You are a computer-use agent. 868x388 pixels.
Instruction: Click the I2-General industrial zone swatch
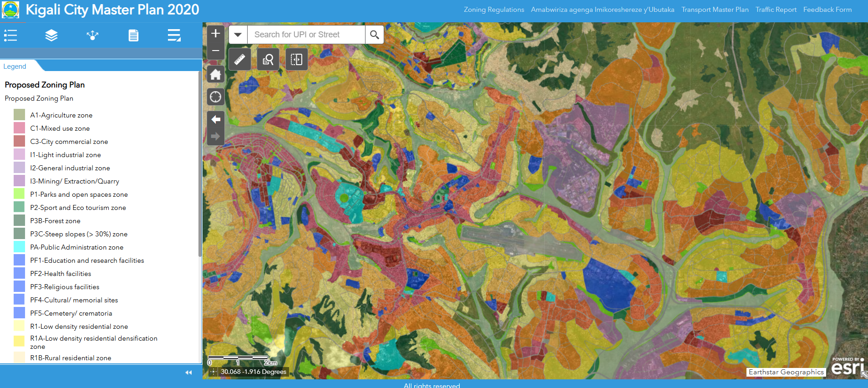[x=19, y=167]
